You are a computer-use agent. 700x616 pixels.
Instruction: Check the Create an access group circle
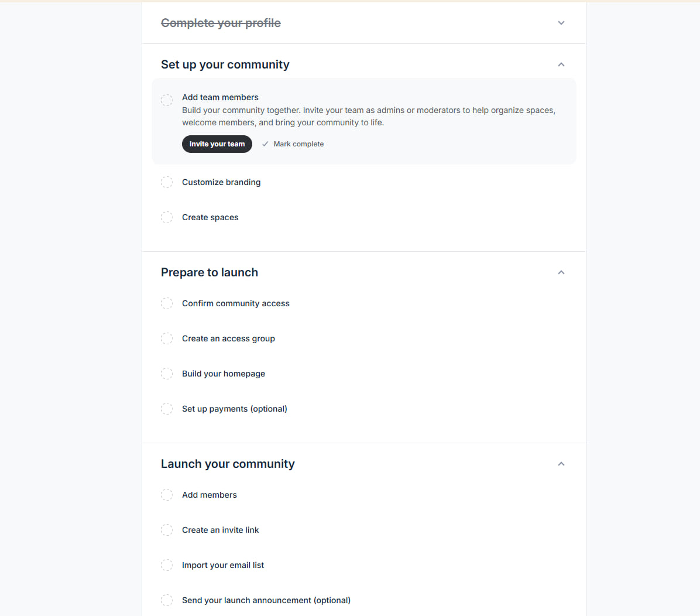coord(167,338)
